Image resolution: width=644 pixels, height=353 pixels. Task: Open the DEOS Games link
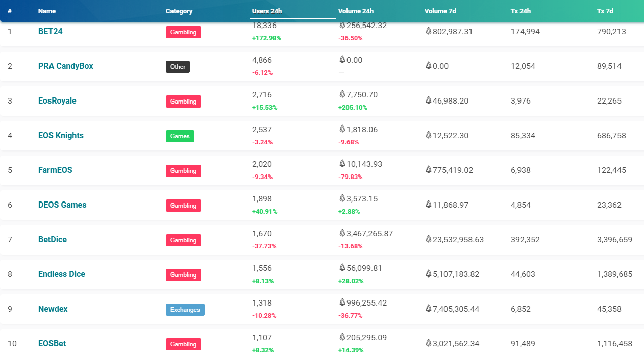coord(62,205)
